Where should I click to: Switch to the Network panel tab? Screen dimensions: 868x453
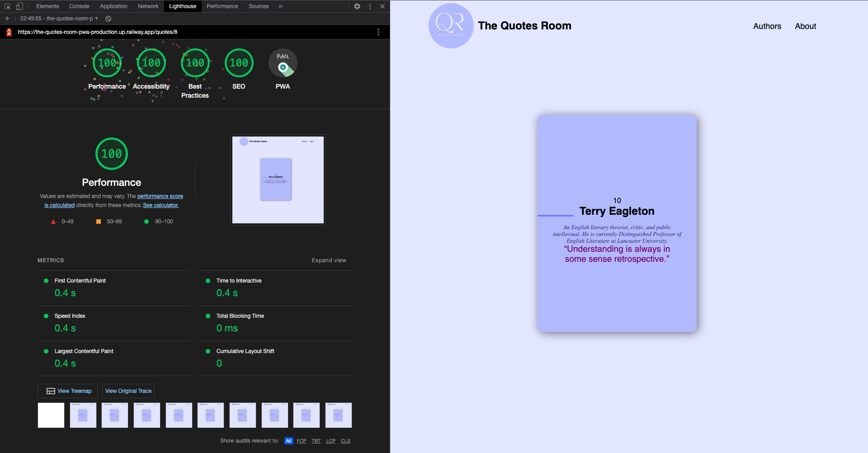pyautogui.click(x=148, y=6)
